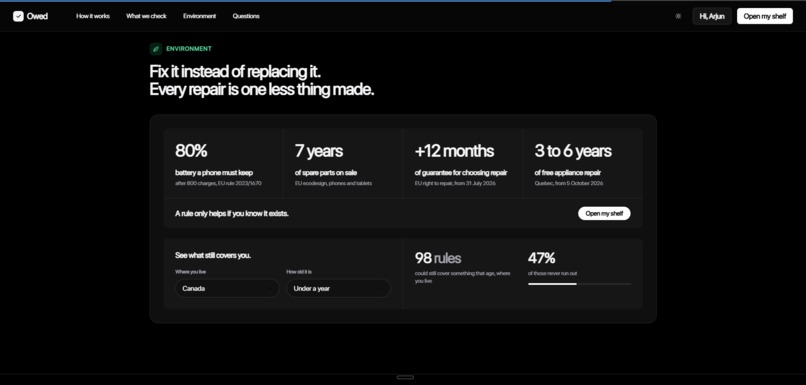Click 'A rule only helps if you know it exists.'
Image resolution: width=806 pixels, height=385 pixels.
click(232, 213)
